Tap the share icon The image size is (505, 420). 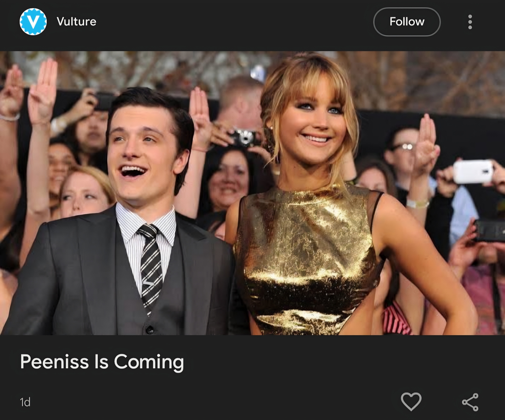coord(470,402)
